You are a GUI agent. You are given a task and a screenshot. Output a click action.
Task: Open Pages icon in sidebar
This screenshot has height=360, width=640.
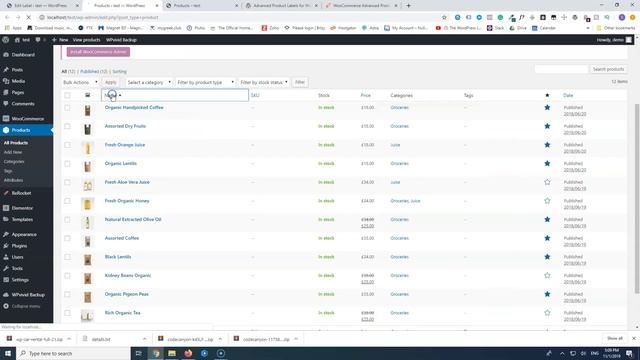pos(6,93)
